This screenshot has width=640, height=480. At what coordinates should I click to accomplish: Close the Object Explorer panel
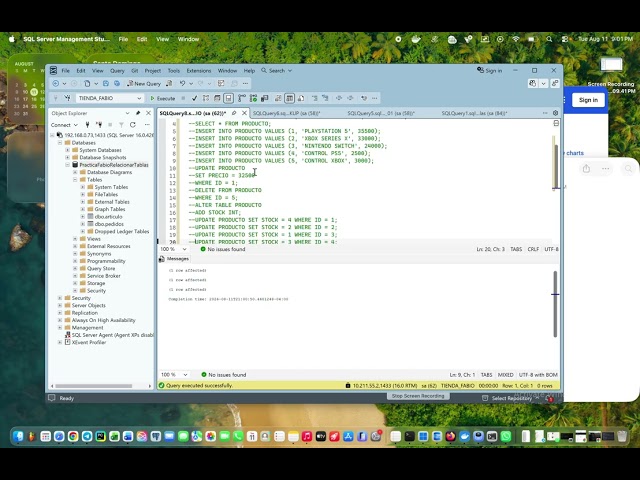(x=148, y=113)
